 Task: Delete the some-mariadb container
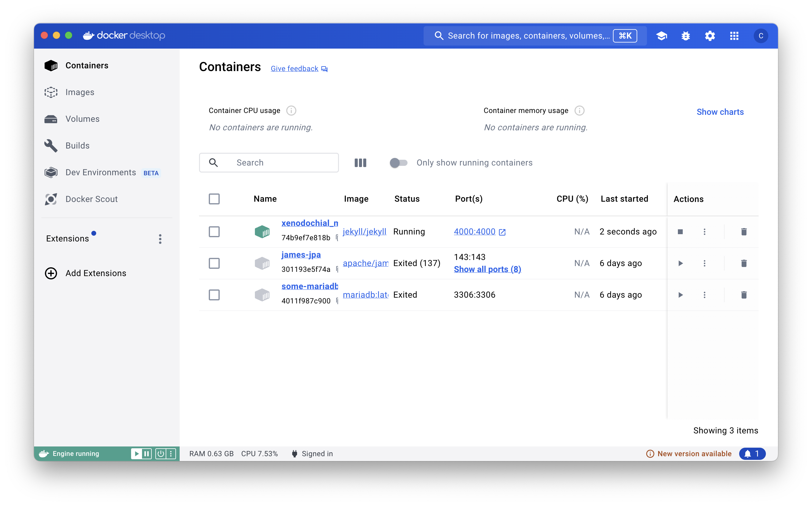(744, 295)
